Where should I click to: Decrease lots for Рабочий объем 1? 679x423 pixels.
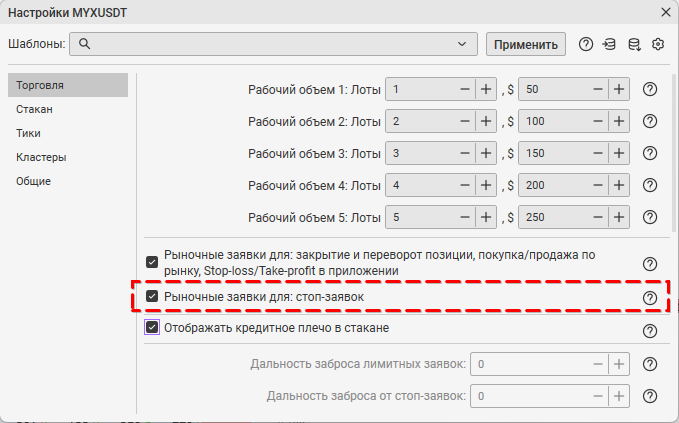pos(465,90)
